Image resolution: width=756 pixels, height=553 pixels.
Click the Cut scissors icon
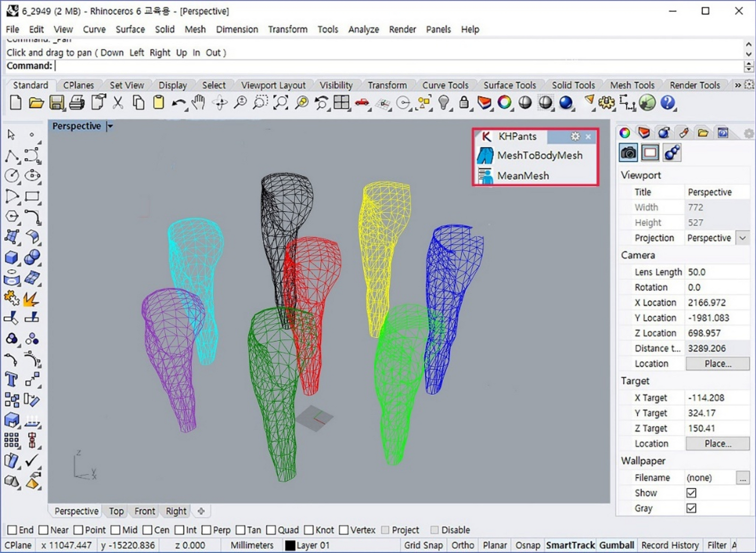tap(117, 102)
